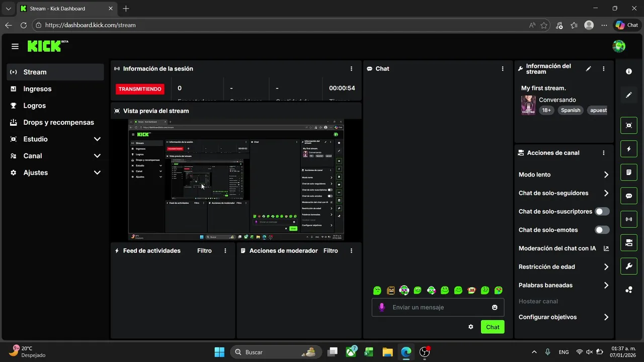
Task: Click the purple microphone icon in chat input
Action: pos(381,307)
